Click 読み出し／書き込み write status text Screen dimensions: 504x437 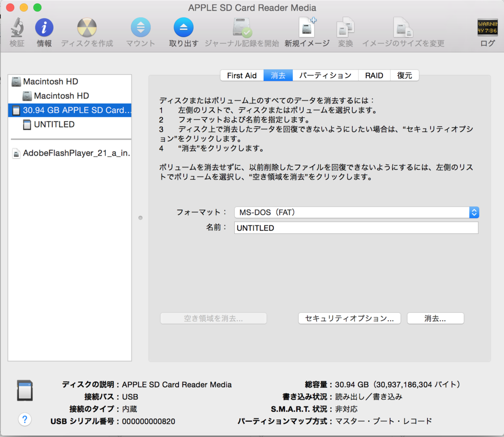click(369, 397)
